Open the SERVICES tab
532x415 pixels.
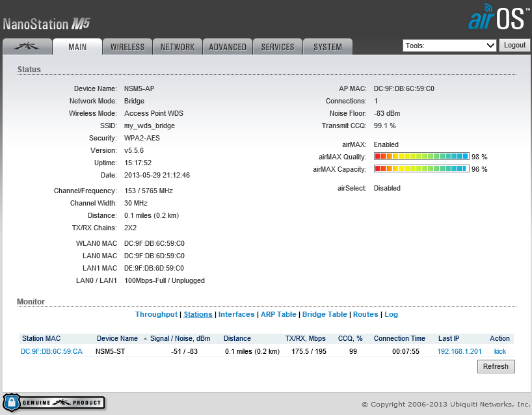pos(278,47)
